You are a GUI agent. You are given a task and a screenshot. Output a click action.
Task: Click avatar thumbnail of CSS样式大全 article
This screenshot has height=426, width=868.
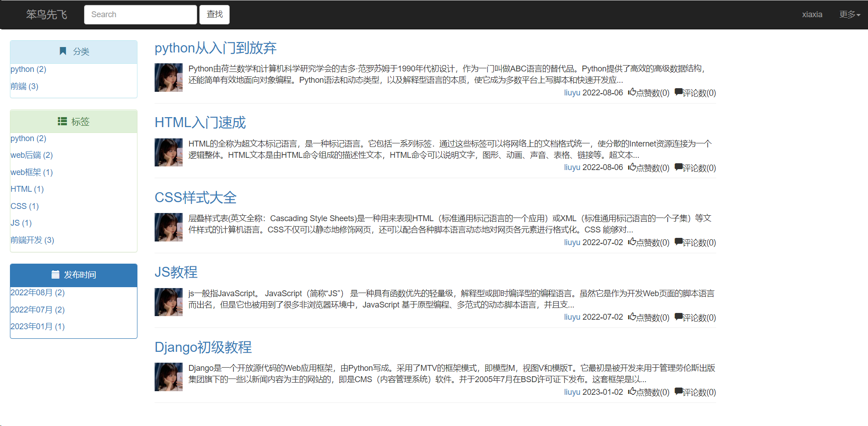coord(169,227)
